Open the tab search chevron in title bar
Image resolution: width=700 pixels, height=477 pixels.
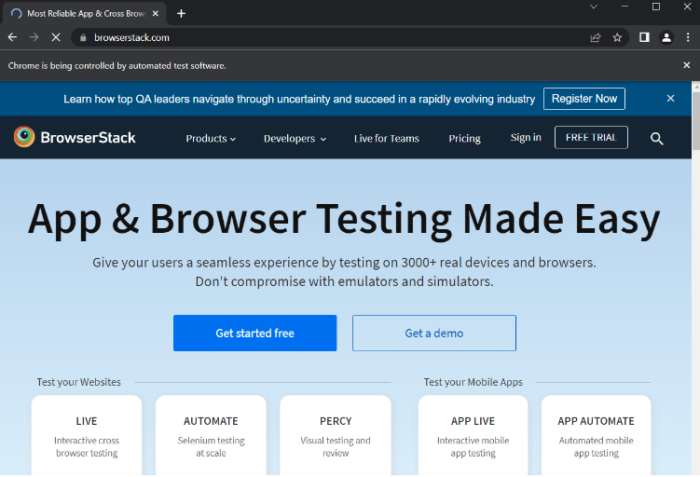(x=594, y=8)
